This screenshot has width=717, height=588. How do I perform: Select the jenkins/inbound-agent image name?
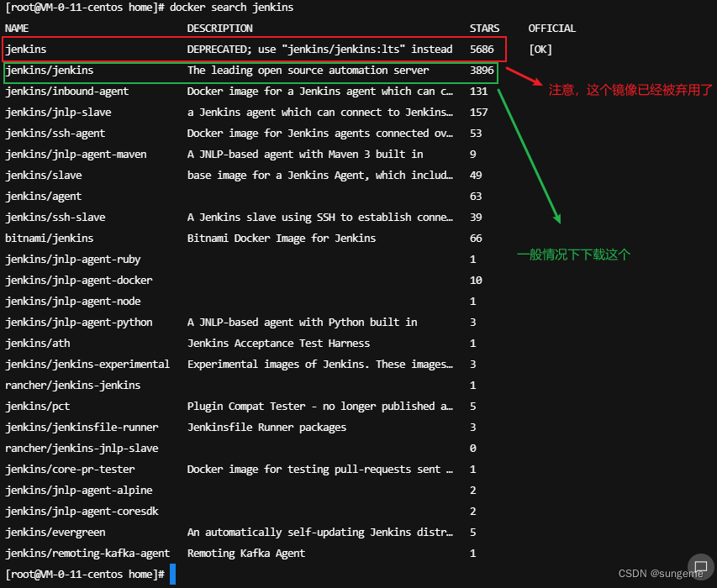[66, 92]
